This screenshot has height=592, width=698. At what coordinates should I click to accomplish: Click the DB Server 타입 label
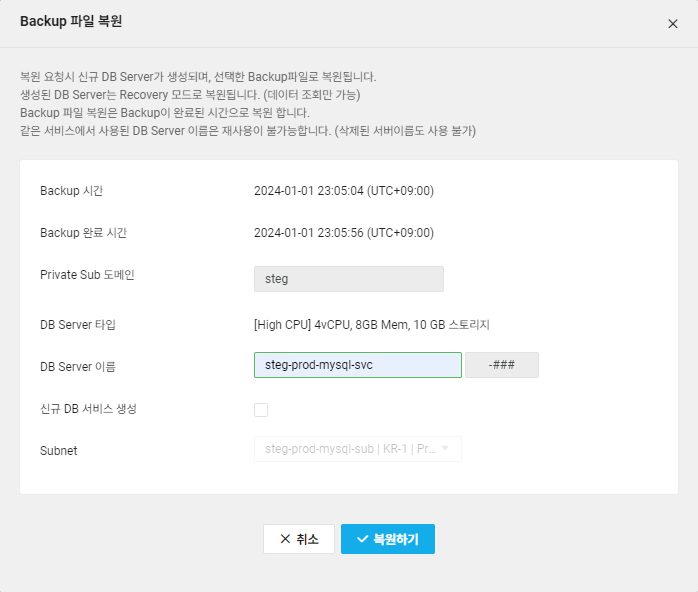[x=78, y=325]
